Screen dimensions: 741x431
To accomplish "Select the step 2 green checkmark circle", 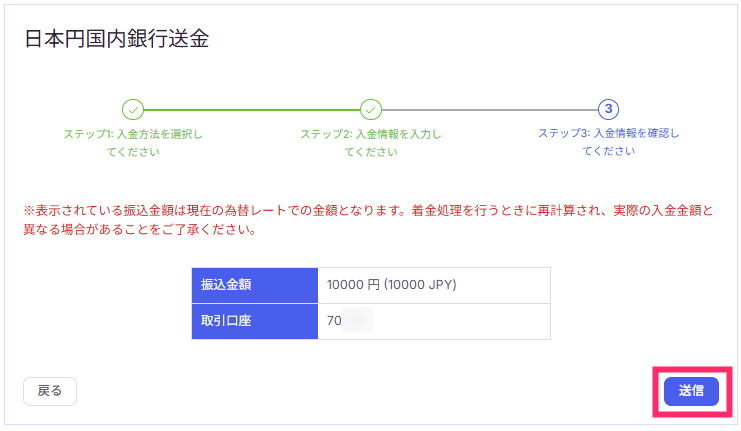I will [370, 110].
